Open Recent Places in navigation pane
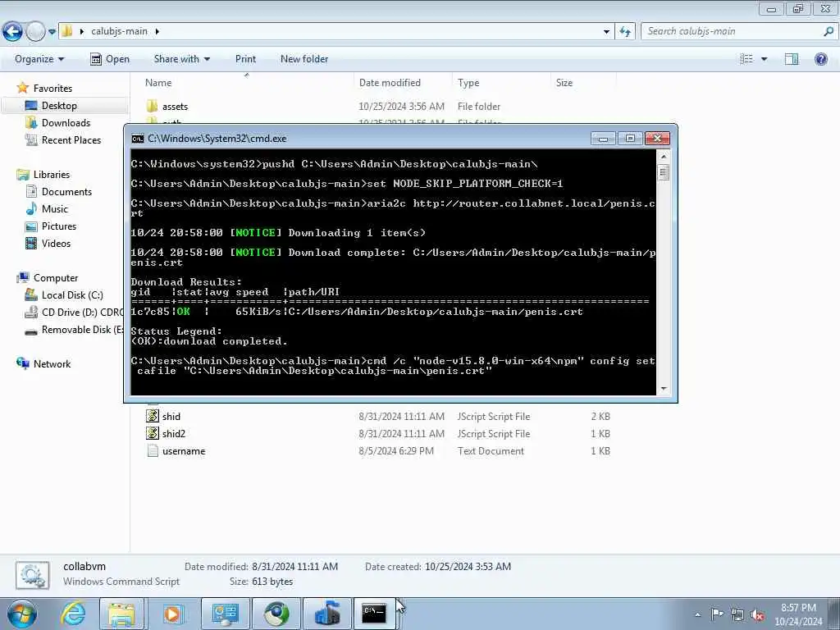Image resolution: width=840 pixels, height=630 pixels. [x=71, y=139]
